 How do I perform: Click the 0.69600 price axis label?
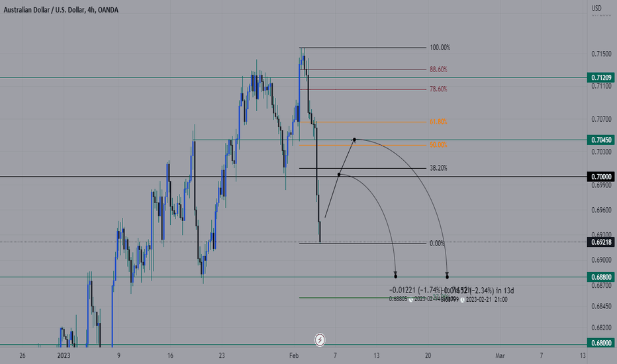tap(601, 210)
